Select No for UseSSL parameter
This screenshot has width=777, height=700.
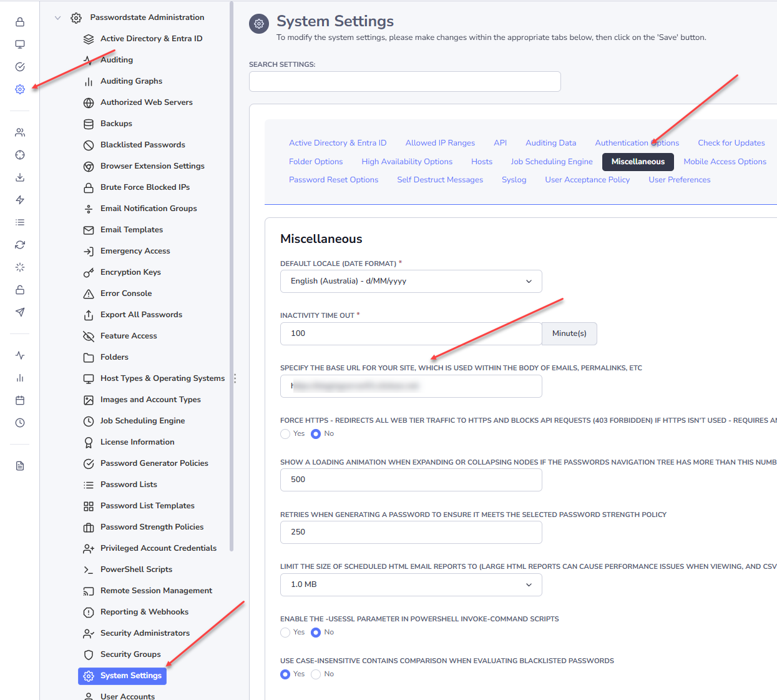316,633
